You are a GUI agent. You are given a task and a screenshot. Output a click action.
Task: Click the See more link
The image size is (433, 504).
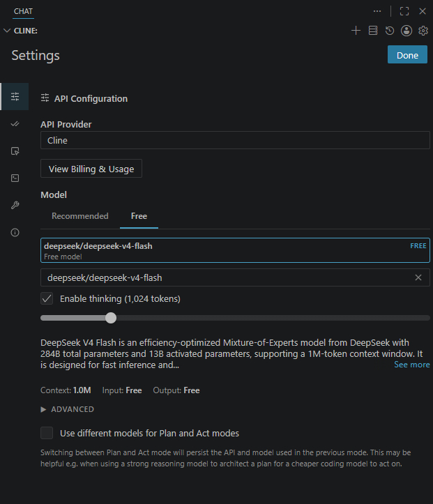tap(412, 365)
